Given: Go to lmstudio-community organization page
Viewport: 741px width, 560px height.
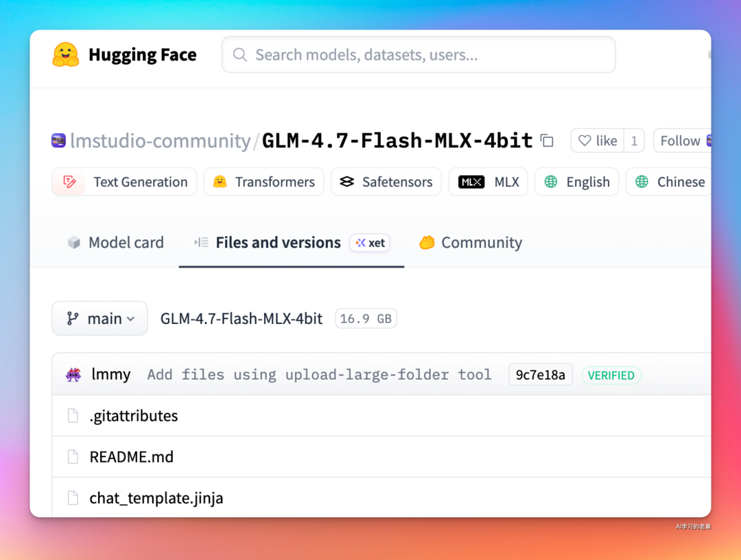Looking at the screenshot, I should 160,141.
